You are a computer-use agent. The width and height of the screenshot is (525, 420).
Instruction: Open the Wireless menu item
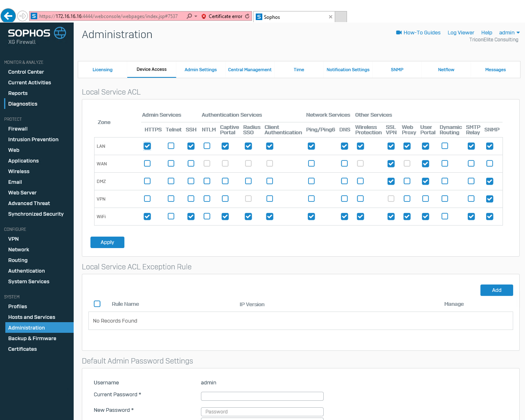pyautogui.click(x=19, y=172)
